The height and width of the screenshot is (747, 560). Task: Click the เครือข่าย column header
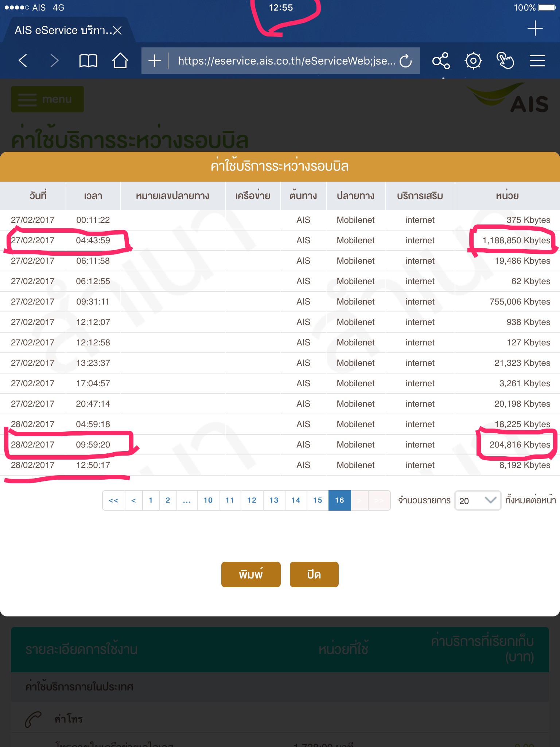pos(253,196)
